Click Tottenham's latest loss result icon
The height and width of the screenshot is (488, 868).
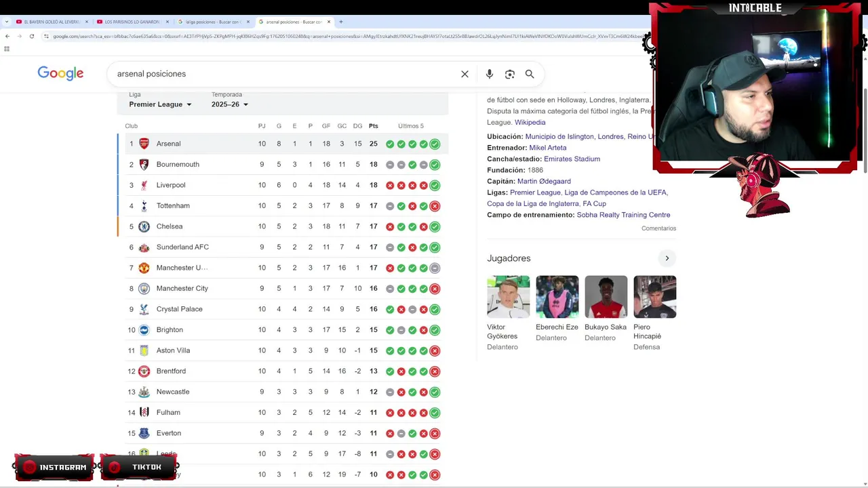click(435, 206)
